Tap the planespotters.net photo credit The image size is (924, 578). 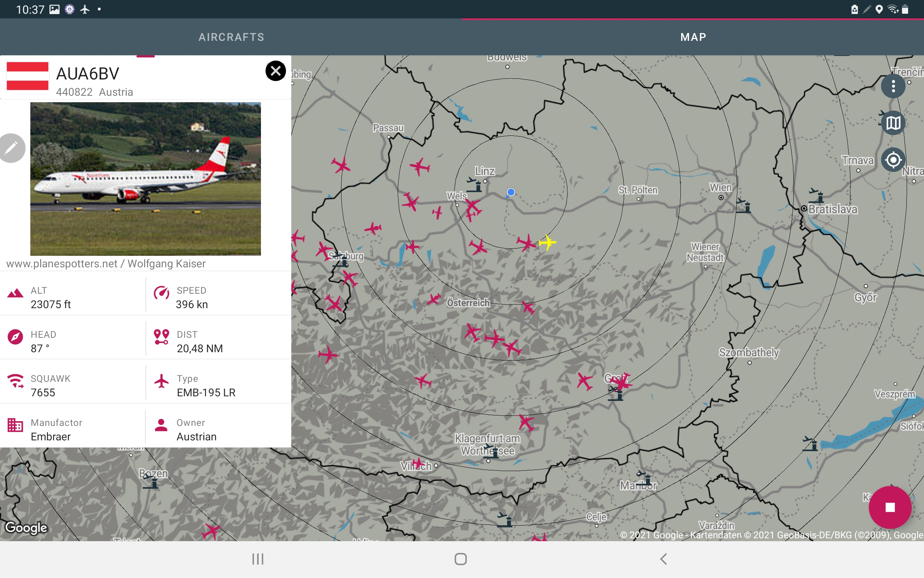(106, 263)
